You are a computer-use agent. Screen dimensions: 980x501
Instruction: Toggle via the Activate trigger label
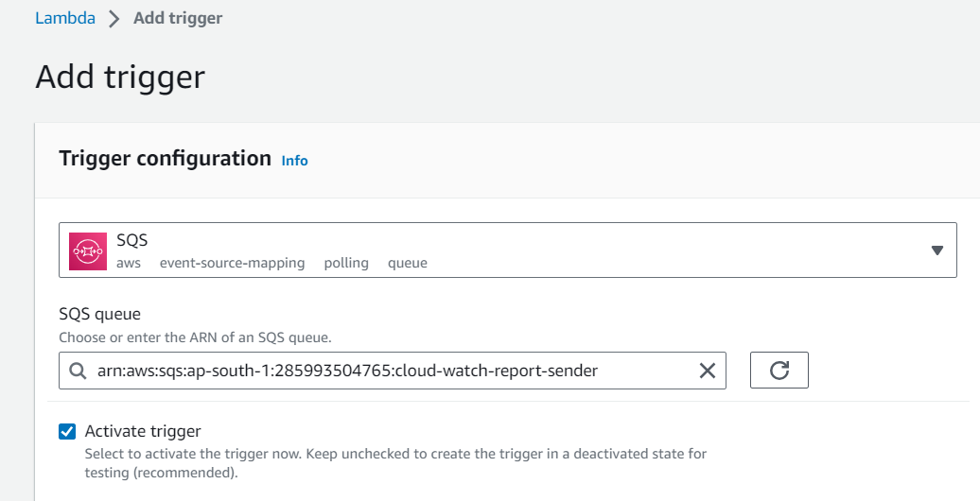(143, 431)
